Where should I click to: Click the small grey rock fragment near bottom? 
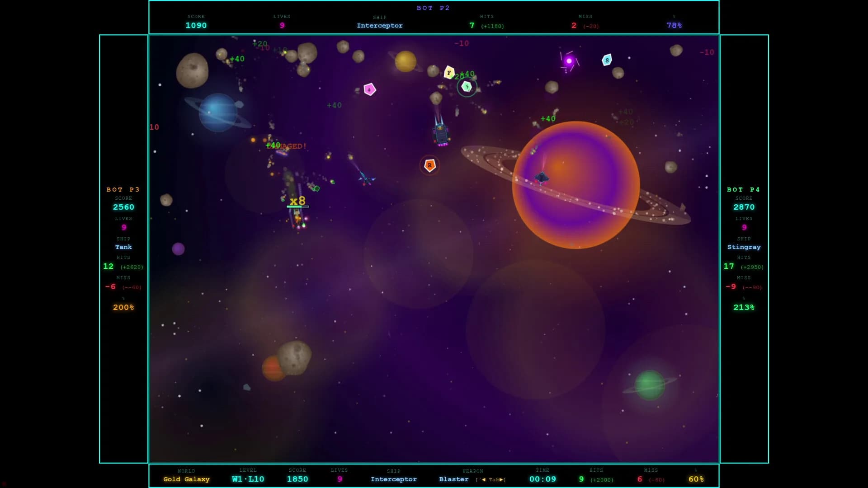(x=247, y=387)
